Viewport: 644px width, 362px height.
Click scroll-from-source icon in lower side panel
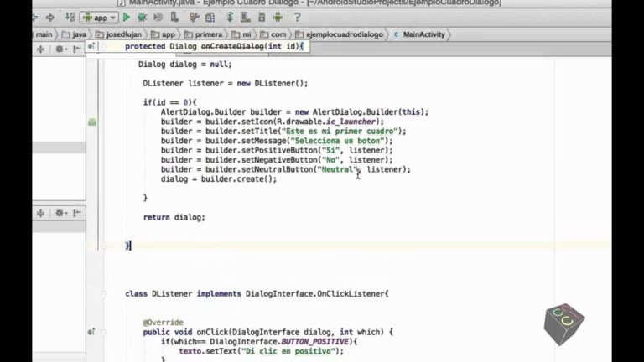tap(40, 213)
